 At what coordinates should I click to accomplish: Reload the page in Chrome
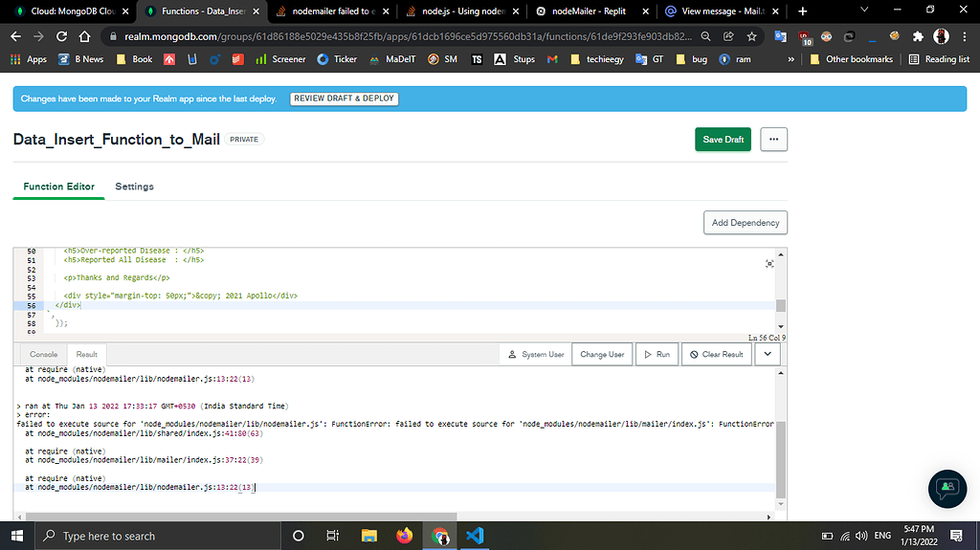point(61,36)
